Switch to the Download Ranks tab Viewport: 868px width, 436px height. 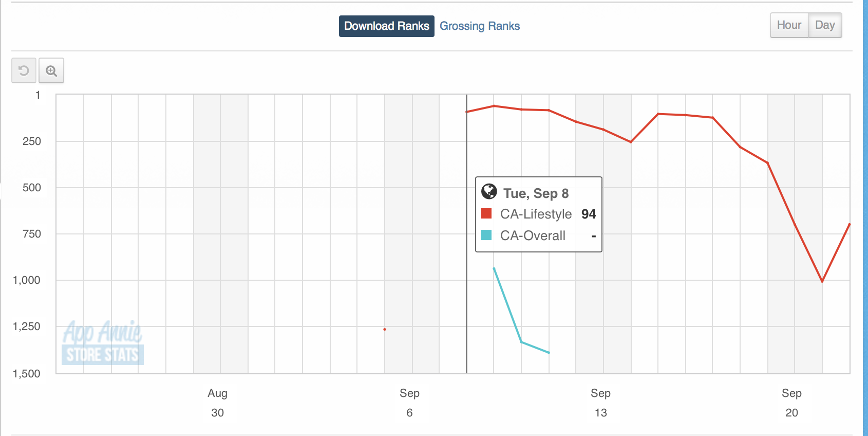[386, 26]
